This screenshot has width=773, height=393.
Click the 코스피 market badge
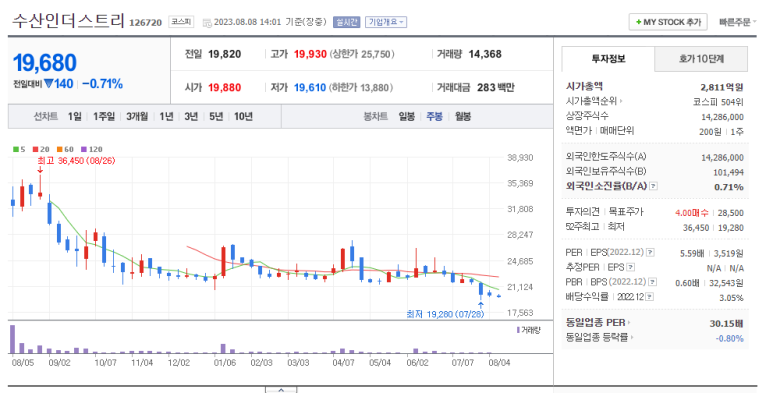[181, 22]
